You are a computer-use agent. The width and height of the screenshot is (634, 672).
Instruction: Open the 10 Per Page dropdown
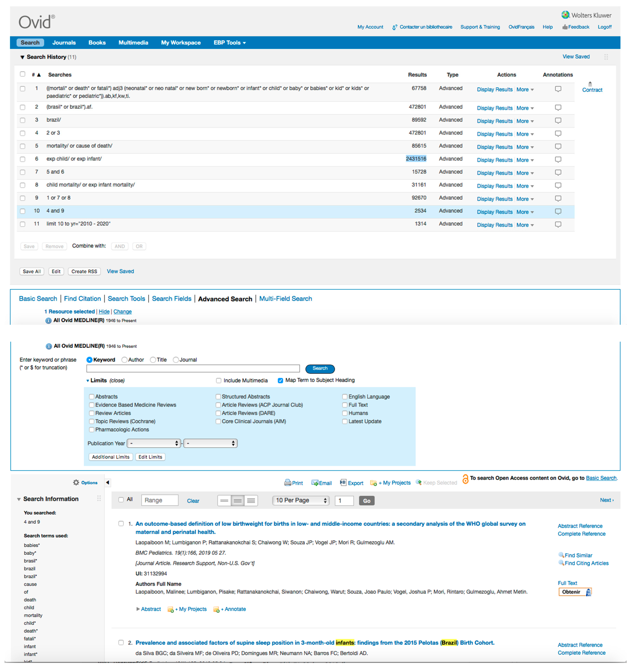tap(301, 501)
